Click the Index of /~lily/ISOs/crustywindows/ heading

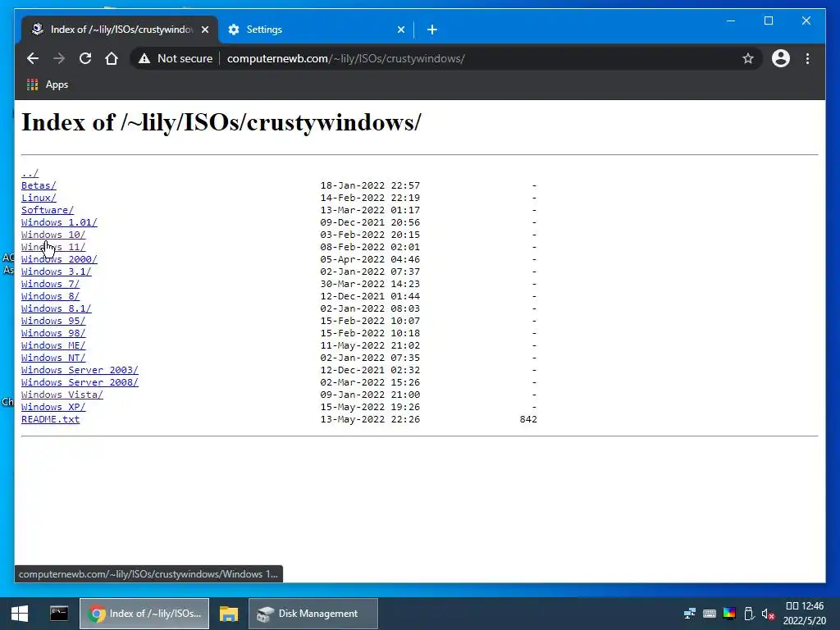[x=221, y=122]
